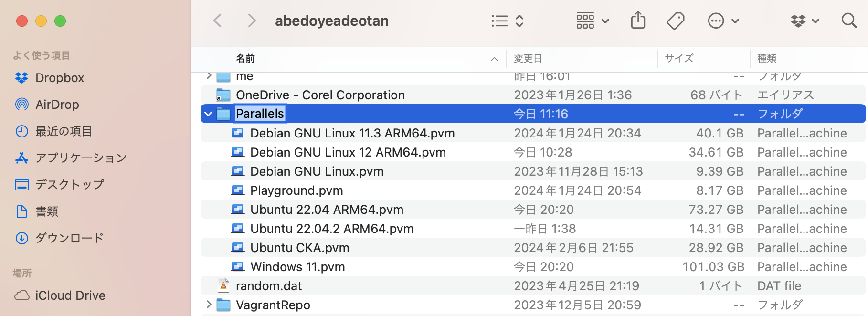Open the search magnifier icon
868x316 pixels.
click(848, 21)
